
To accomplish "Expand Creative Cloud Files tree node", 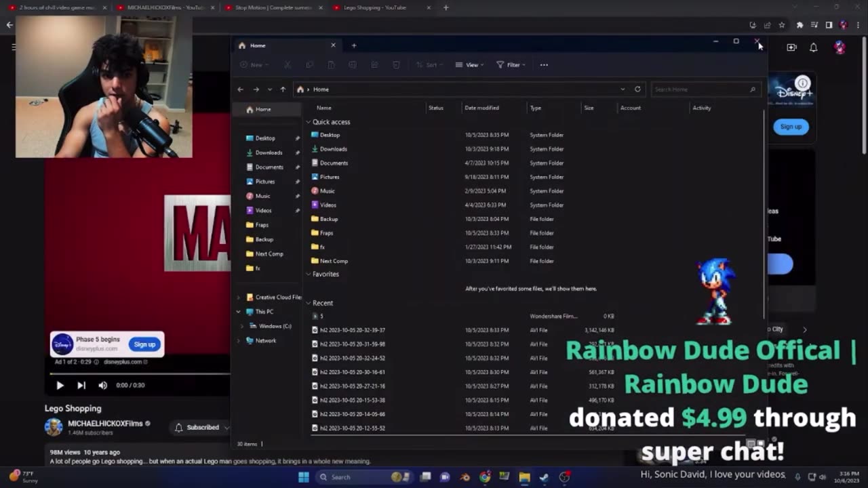I will click(x=239, y=298).
